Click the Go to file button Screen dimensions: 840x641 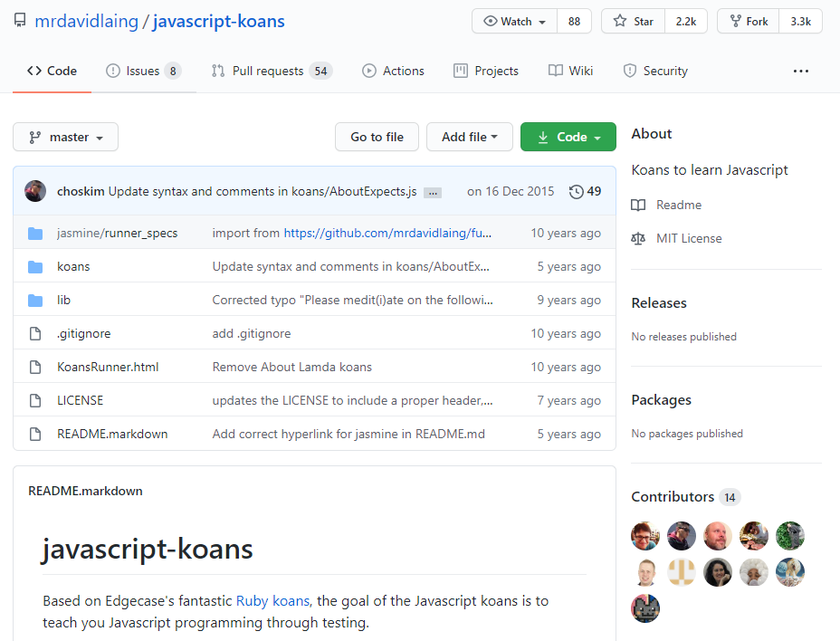click(x=377, y=138)
